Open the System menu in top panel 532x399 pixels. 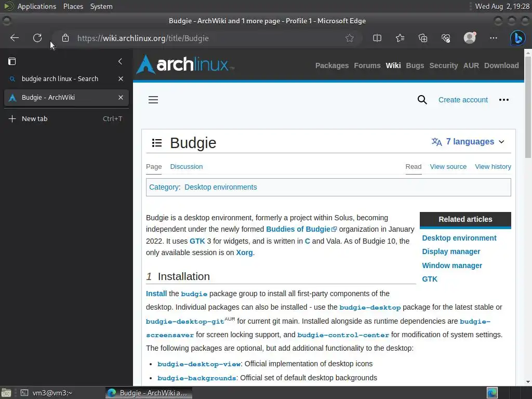pos(101,6)
